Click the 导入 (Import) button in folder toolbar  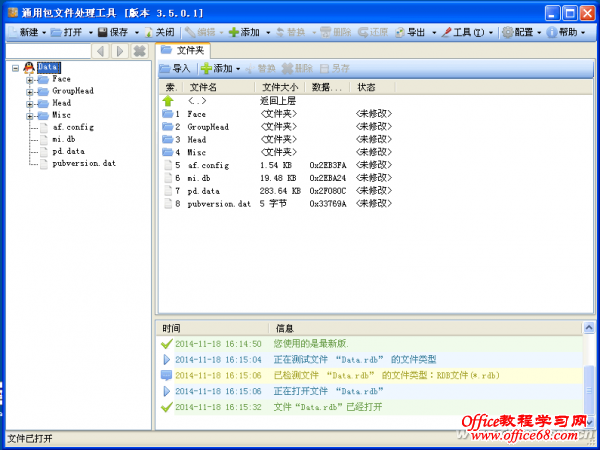[x=174, y=69]
